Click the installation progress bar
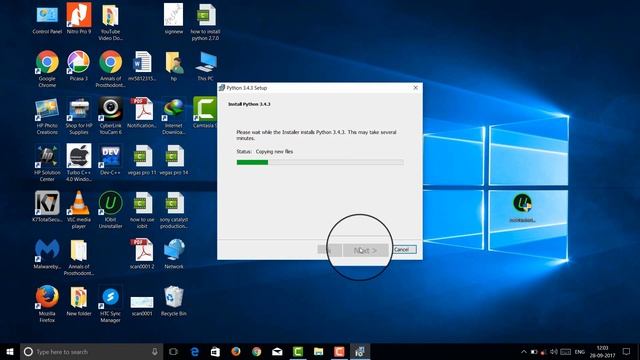Image resolution: width=640 pixels, height=360 pixels. 320,162
